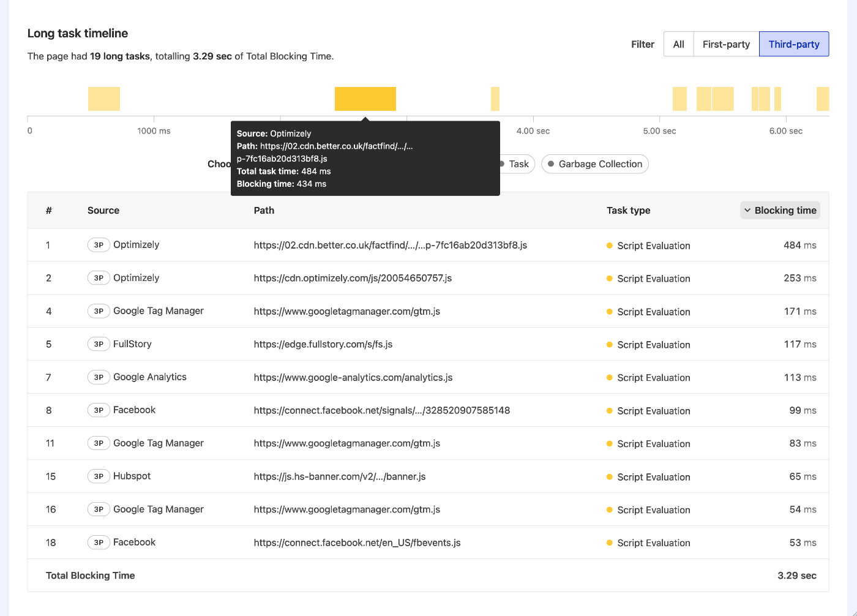Click the 3P badge on the fbevents.js Facebook row
The width and height of the screenshot is (857, 616).
[x=99, y=542]
